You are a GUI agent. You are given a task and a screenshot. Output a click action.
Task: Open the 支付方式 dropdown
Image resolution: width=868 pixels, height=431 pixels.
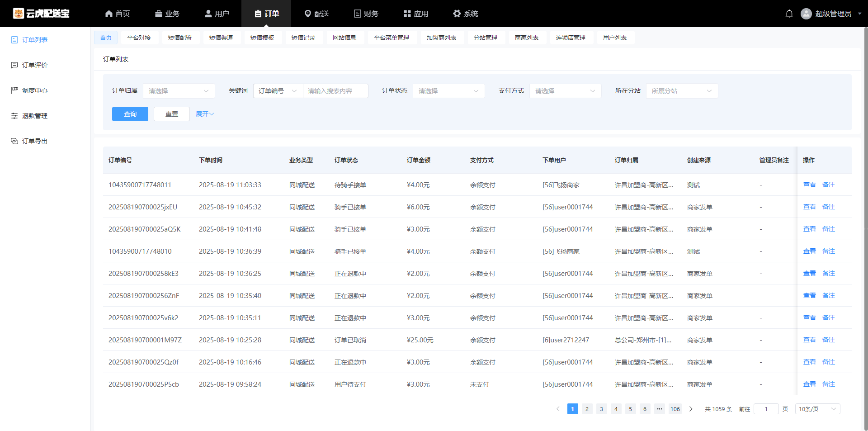566,91
